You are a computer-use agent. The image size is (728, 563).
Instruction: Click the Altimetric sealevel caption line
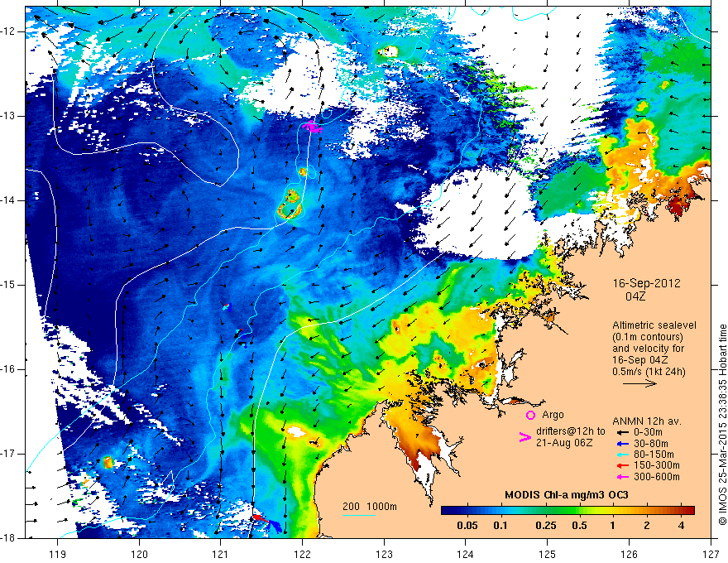coord(654,325)
